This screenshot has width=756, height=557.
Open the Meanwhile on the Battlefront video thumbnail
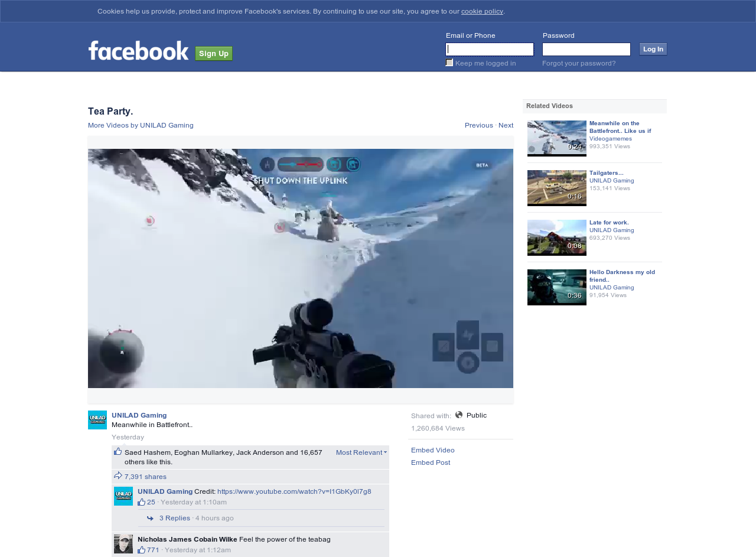557,138
